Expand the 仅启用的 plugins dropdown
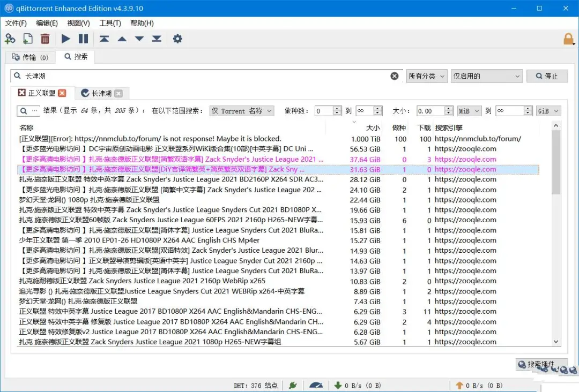The width and height of the screenshot is (579, 392). 486,76
